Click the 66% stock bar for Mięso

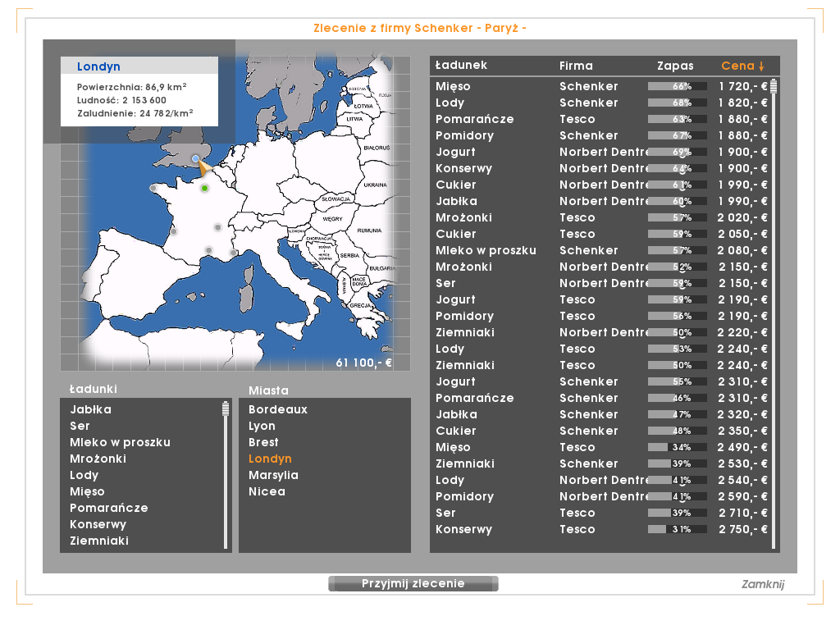click(x=677, y=86)
